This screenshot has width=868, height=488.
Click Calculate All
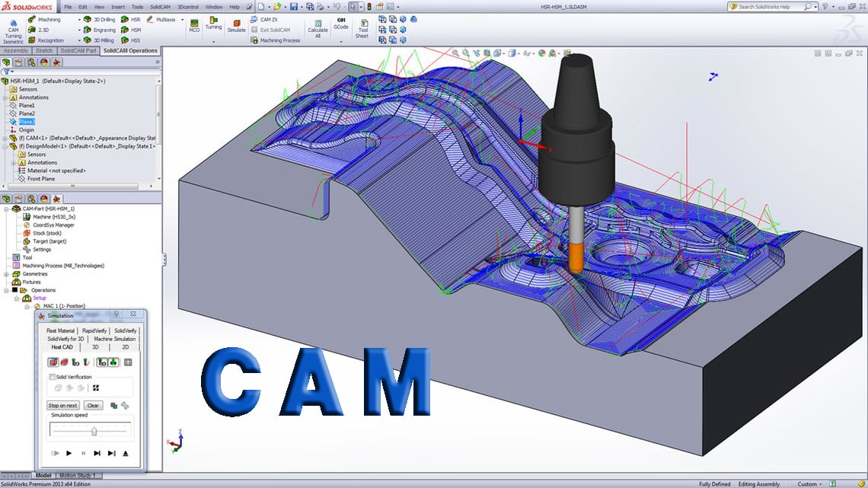tap(318, 30)
